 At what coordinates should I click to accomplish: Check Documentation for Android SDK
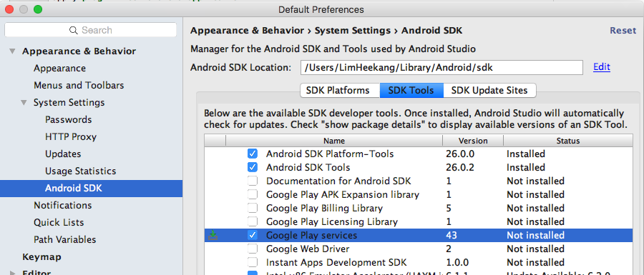253,181
